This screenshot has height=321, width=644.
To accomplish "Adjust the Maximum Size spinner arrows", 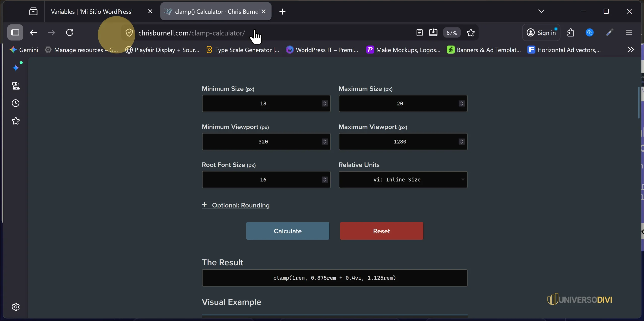I will click(x=462, y=103).
